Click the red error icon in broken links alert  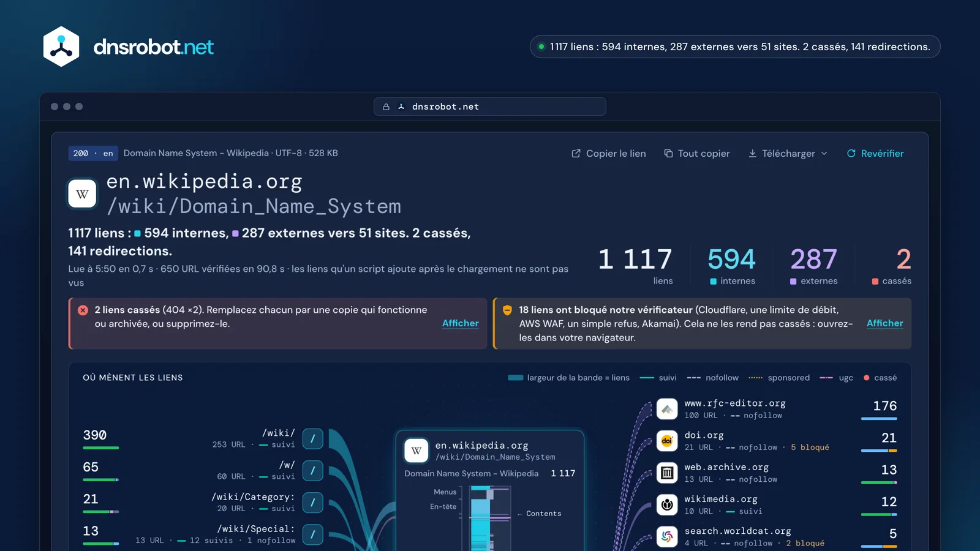point(83,310)
